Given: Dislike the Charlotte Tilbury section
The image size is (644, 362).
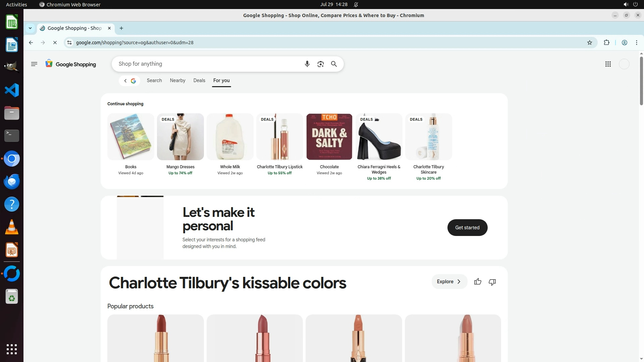Looking at the screenshot, I should (x=492, y=282).
